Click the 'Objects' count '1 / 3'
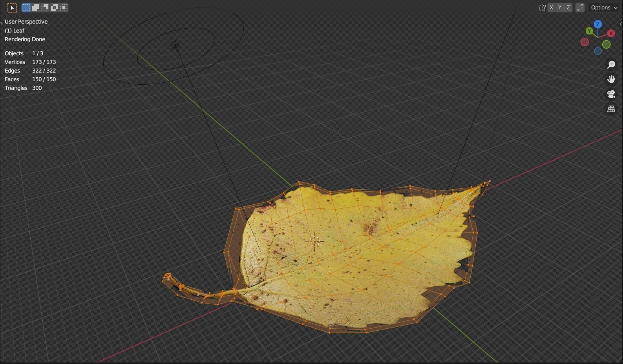 (x=38, y=53)
